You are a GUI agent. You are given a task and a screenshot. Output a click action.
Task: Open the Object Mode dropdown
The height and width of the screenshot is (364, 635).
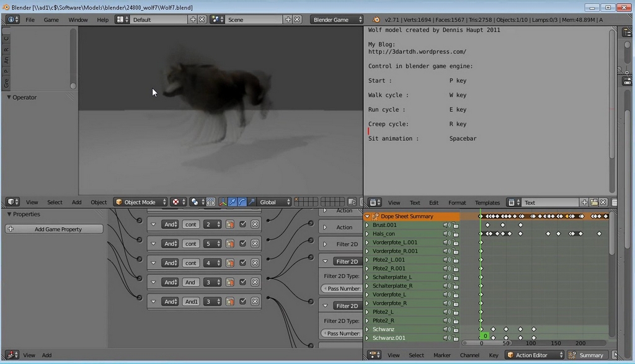141,202
